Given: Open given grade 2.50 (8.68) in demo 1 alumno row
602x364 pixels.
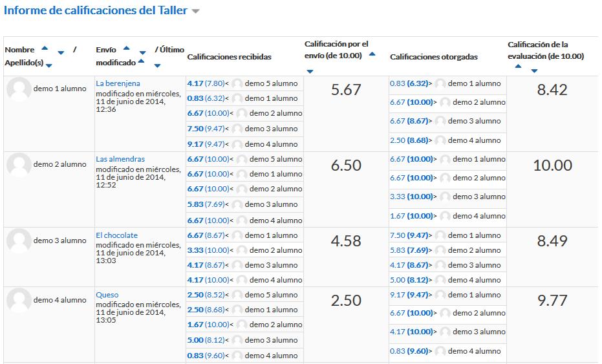Looking at the screenshot, I should point(409,140).
